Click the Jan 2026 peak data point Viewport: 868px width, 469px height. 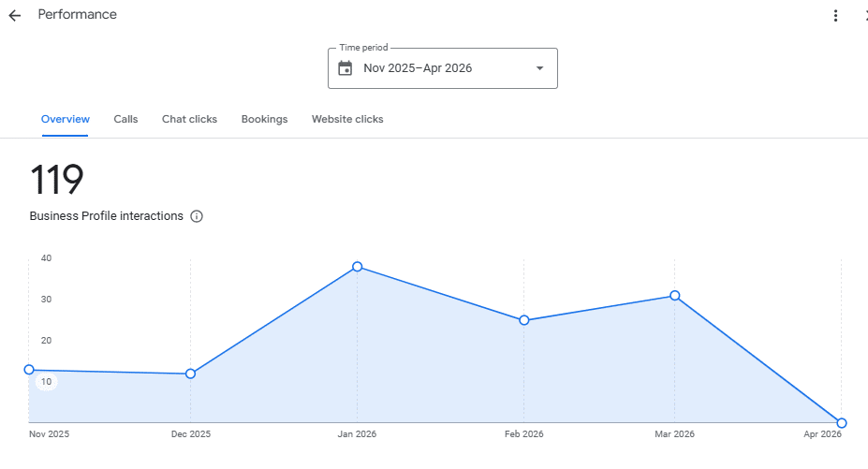pos(358,267)
